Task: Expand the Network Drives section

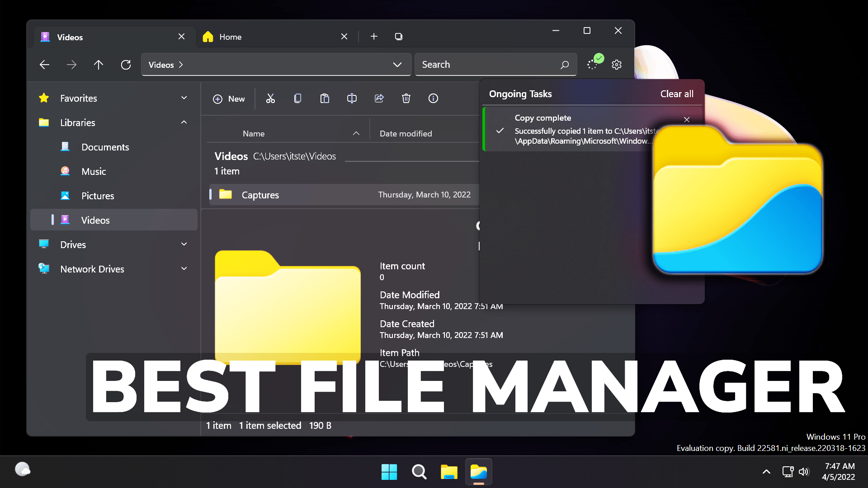Action: coord(184,269)
